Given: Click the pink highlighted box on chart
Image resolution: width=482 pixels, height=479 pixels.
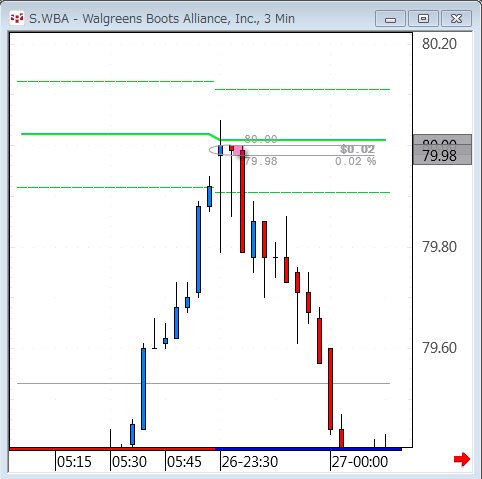Looking at the screenshot, I should pyautogui.click(x=238, y=150).
